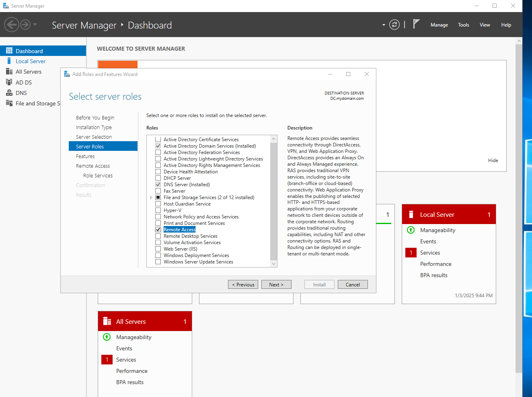The image size is (532, 397).
Task: Select Host Guardian Service role text
Action: point(187,204)
